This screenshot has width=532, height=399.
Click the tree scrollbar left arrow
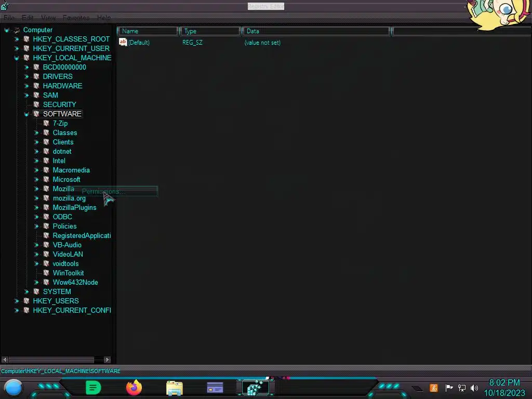[x=5, y=360]
